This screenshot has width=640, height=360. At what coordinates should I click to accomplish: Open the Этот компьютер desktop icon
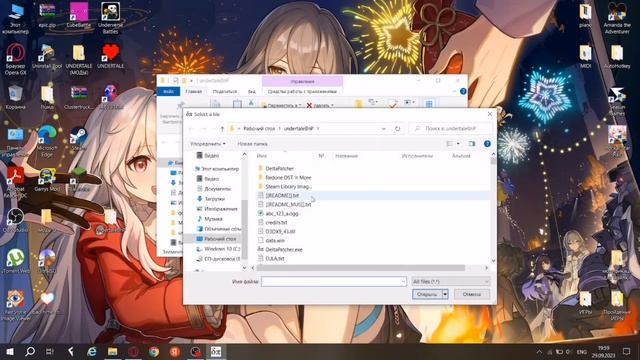[16, 19]
